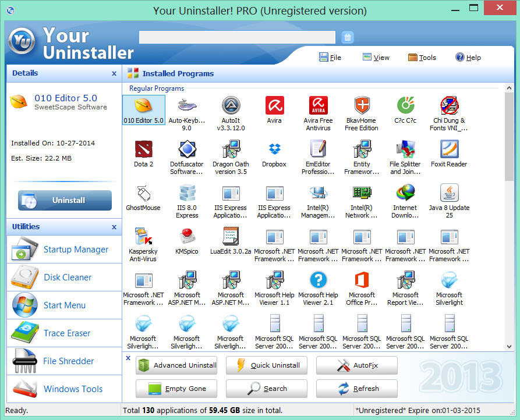Click the AutoFix button
The height and width of the screenshot is (420, 520).
(357, 365)
